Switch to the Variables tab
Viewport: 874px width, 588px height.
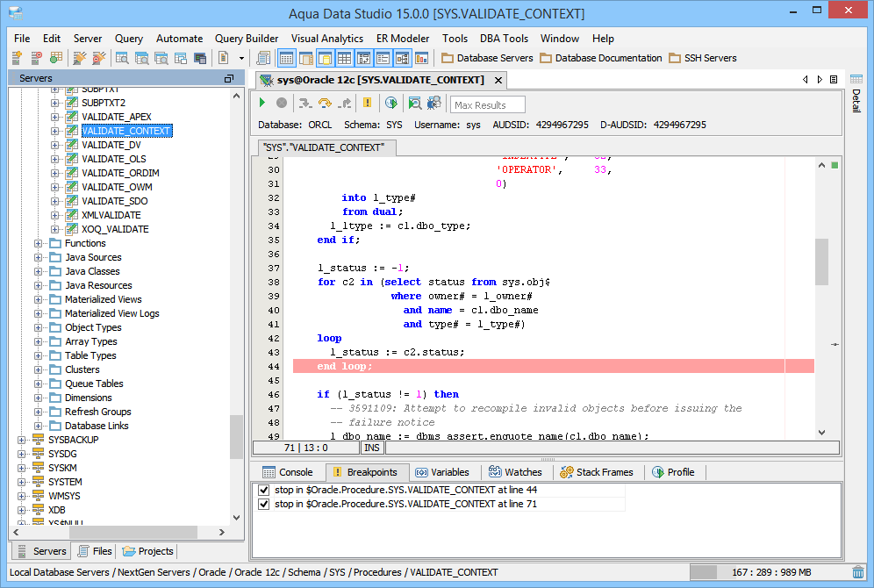(442, 472)
